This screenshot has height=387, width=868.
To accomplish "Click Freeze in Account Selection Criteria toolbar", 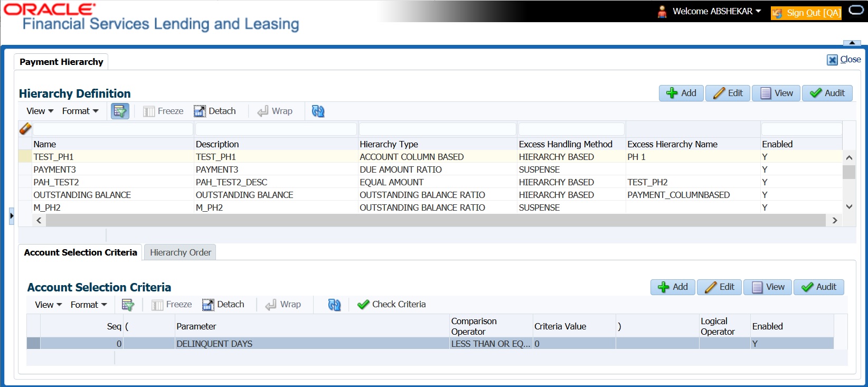I will click(172, 305).
